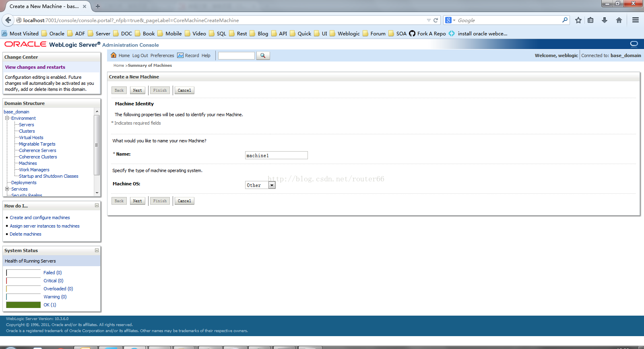Click the Record icon in console toolbar
The width and height of the screenshot is (644, 349).
click(x=180, y=55)
